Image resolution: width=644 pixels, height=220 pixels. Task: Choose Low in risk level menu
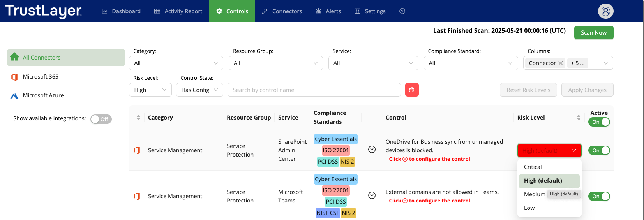[549, 208]
